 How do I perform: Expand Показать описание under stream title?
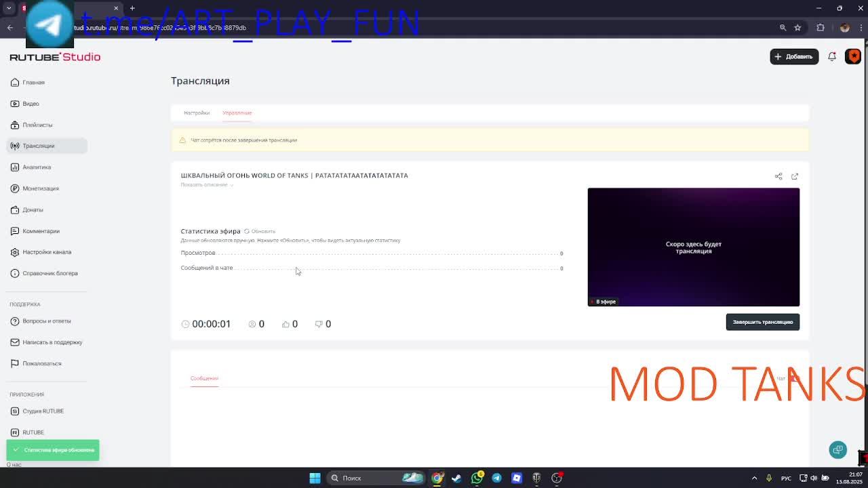pos(207,184)
